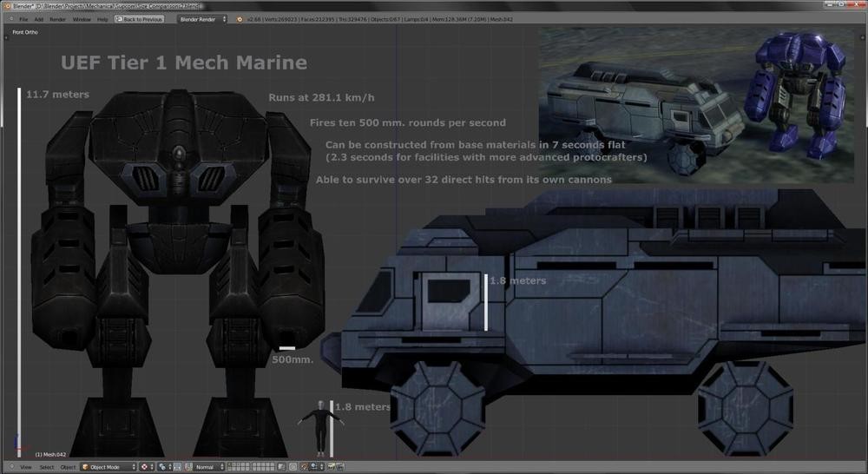Screen dimensions: 868x474
Task: Click the pivot point selector icon
Action: tap(163, 467)
